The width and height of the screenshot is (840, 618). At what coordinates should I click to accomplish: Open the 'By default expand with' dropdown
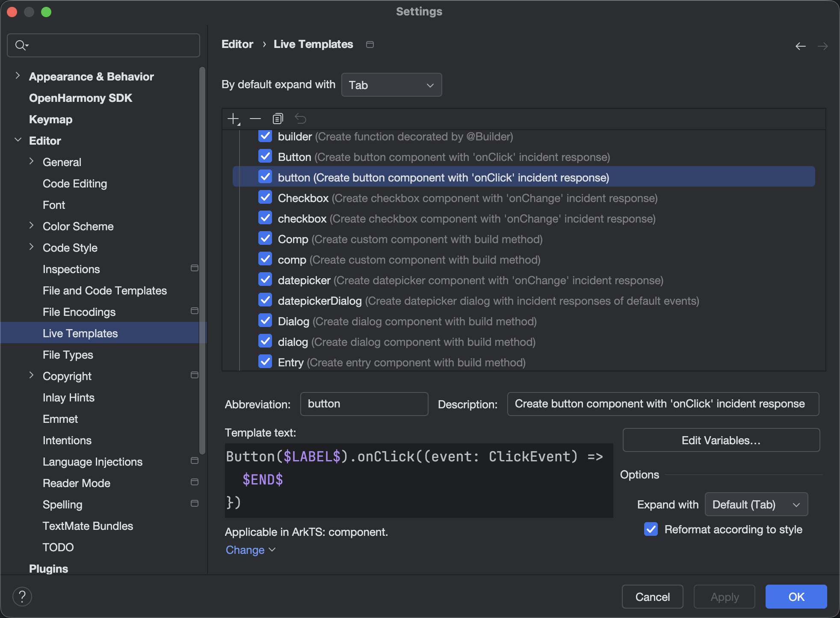coord(391,85)
